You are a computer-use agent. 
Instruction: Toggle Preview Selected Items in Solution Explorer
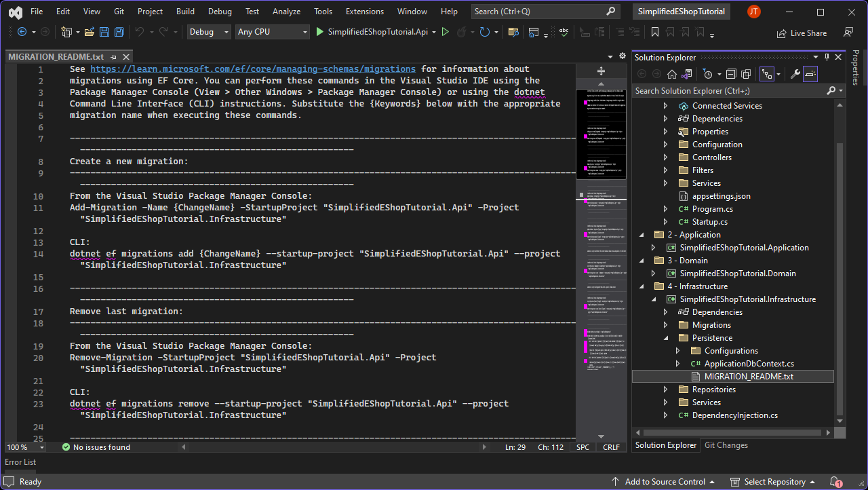pos(810,74)
